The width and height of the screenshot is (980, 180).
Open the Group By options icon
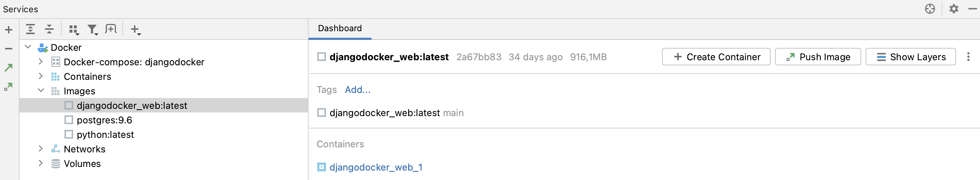click(74, 29)
